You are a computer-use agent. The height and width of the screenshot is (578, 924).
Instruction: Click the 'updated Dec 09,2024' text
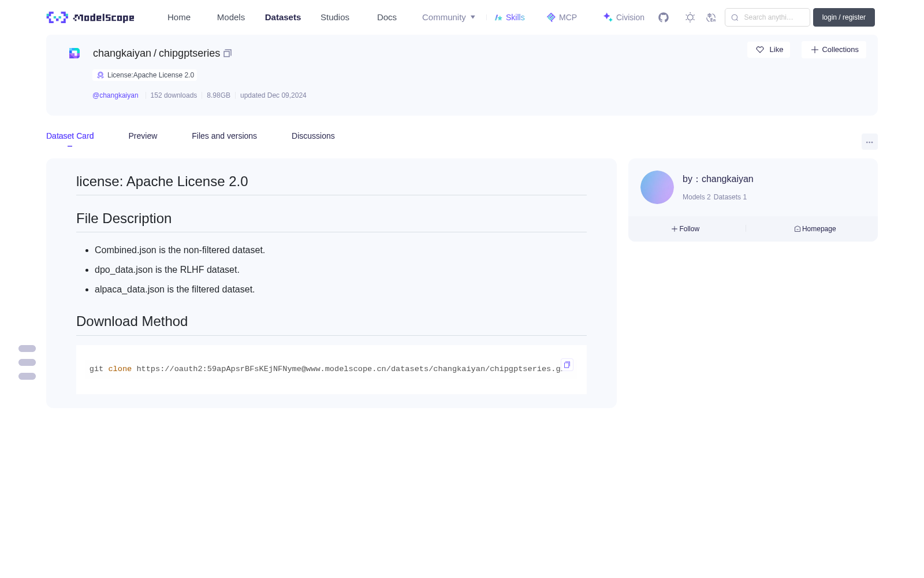click(273, 95)
